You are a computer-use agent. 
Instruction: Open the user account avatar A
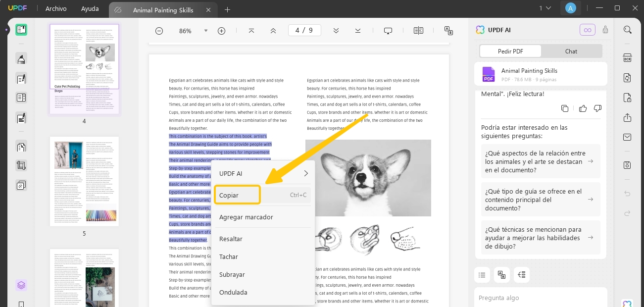tap(571, 8)
